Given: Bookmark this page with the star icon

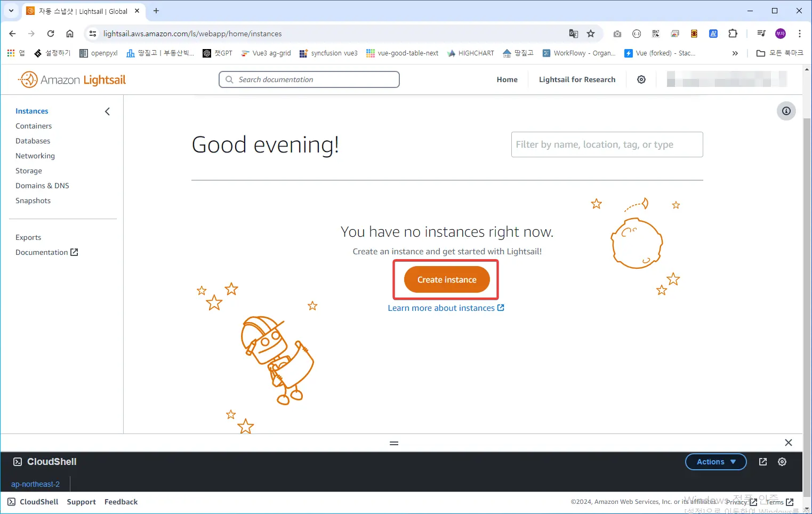Looking at the screenshot, I should click(x=591, y=33).
